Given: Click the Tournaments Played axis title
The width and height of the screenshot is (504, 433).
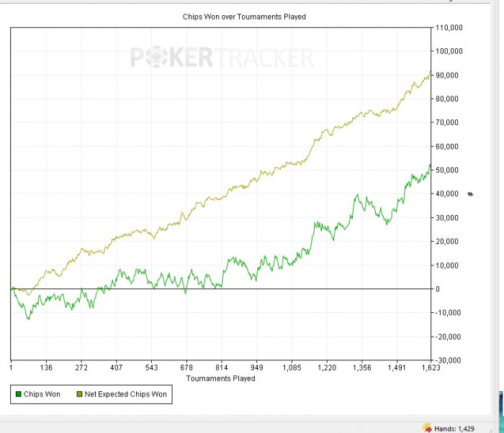Looking at the screenshot, I should 221,378.
